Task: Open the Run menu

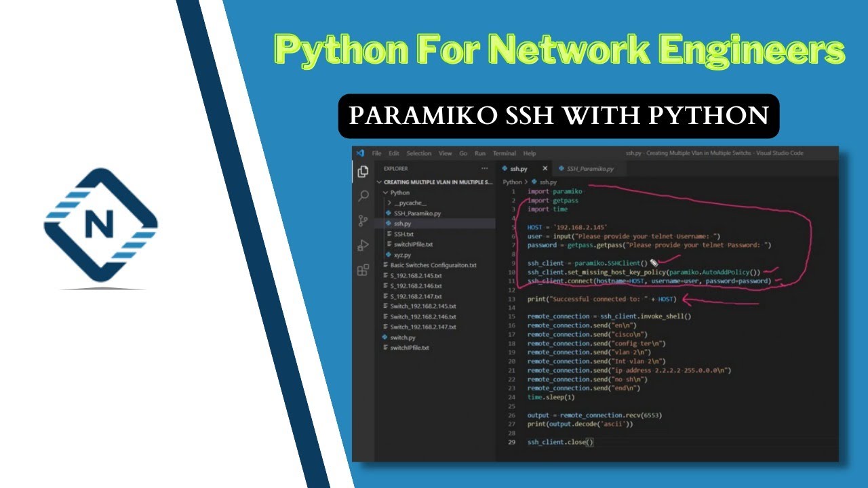Action: click(x=480, y=153)
